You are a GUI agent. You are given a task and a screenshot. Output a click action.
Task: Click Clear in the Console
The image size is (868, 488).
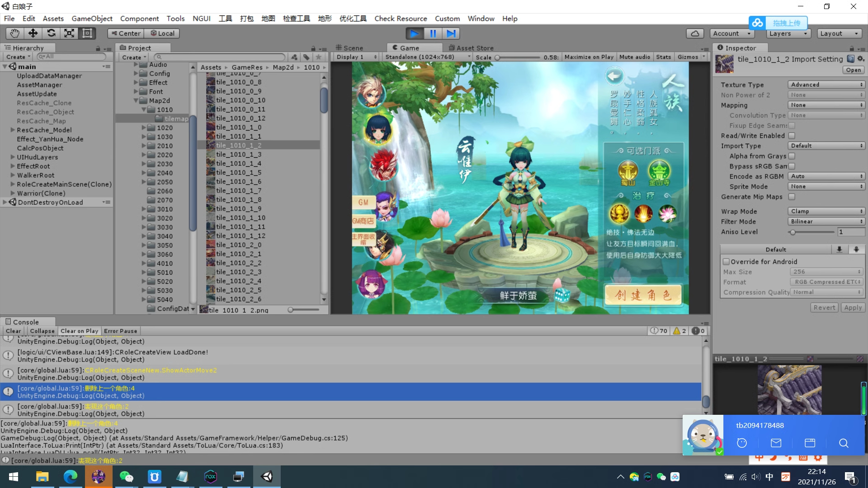(x=13, y=331)
